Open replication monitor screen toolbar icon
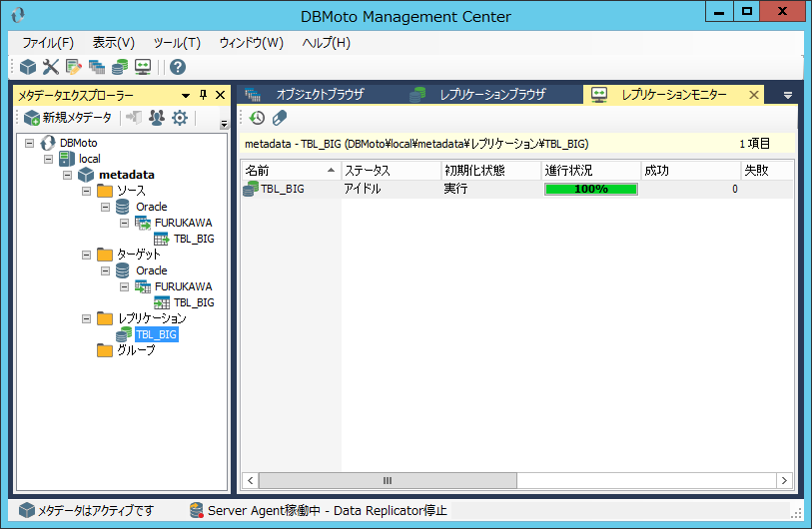This screenshot has width=812, height=529. 143,67
